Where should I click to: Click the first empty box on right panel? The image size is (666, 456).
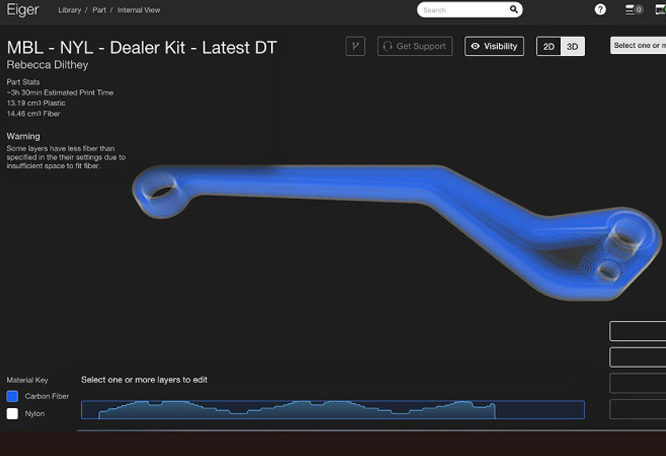click(638, 331)
